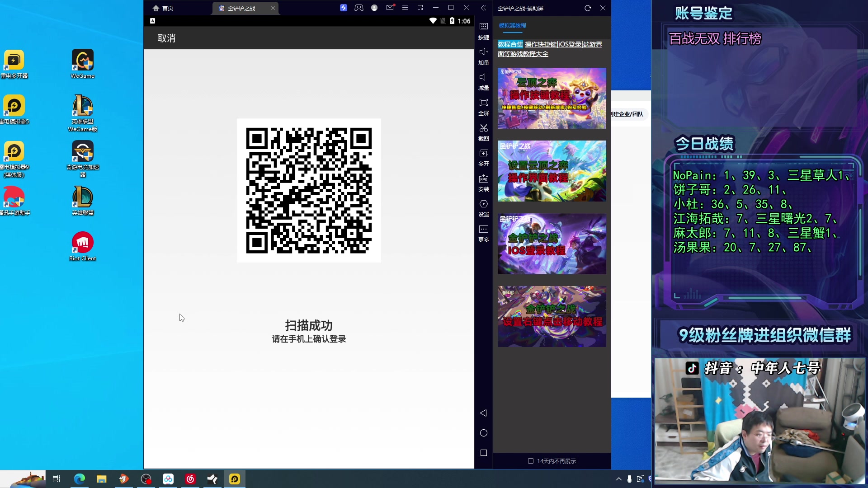Open the 教程合集 tutorial link
The height and width of the screenshot is (488, 868).
click(x=510, y=44)
